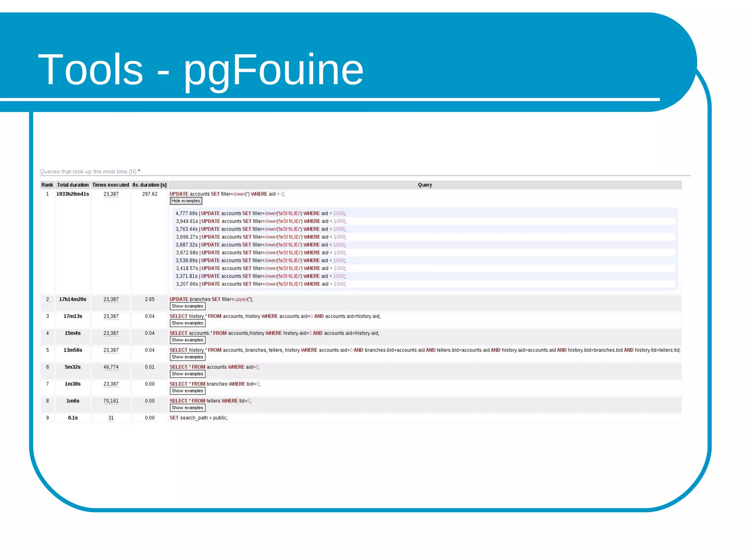
Task: Select average duration 2.65
Action: (150, 299)
